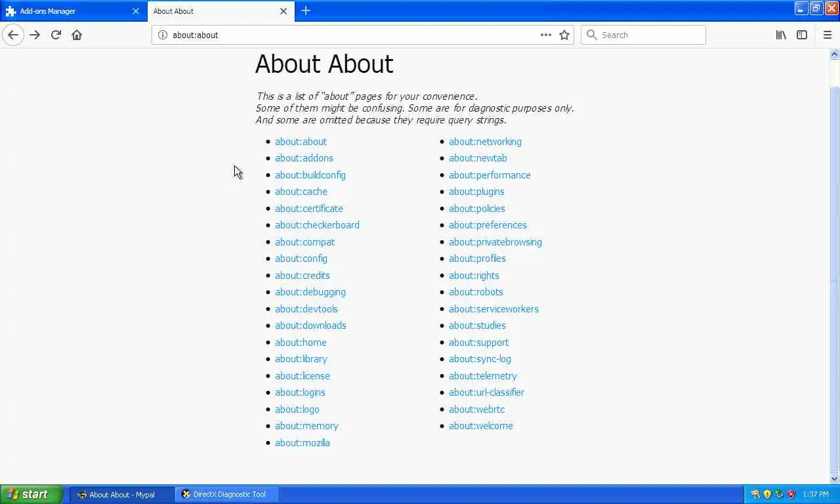This screenshot has width=840, height=504.
Task: Open the about:config link
Action: [x=301, y=259]
